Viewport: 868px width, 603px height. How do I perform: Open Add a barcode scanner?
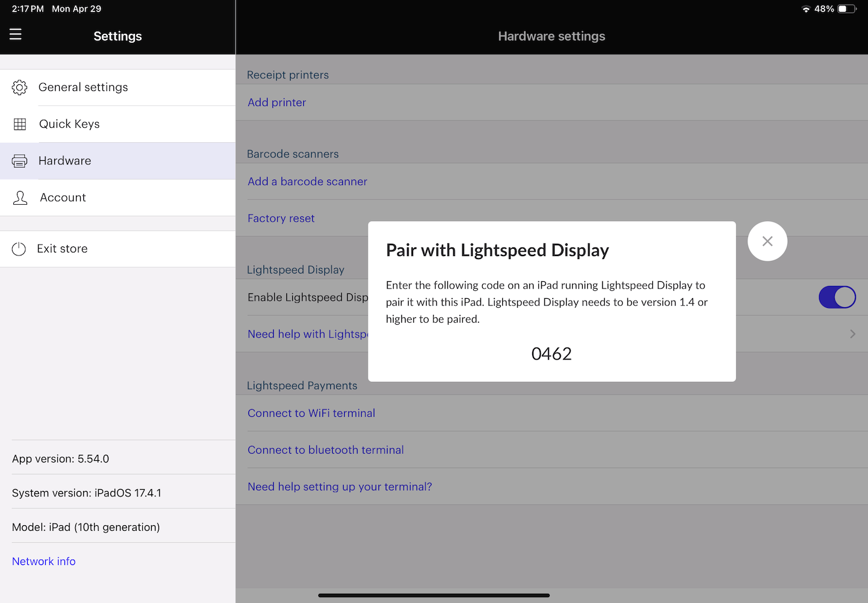pyautogui.click(x=307, y=181)
